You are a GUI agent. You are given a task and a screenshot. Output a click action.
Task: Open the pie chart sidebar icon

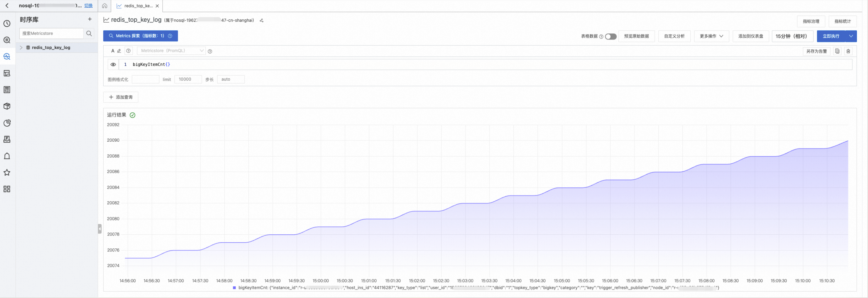coord(7,123)
